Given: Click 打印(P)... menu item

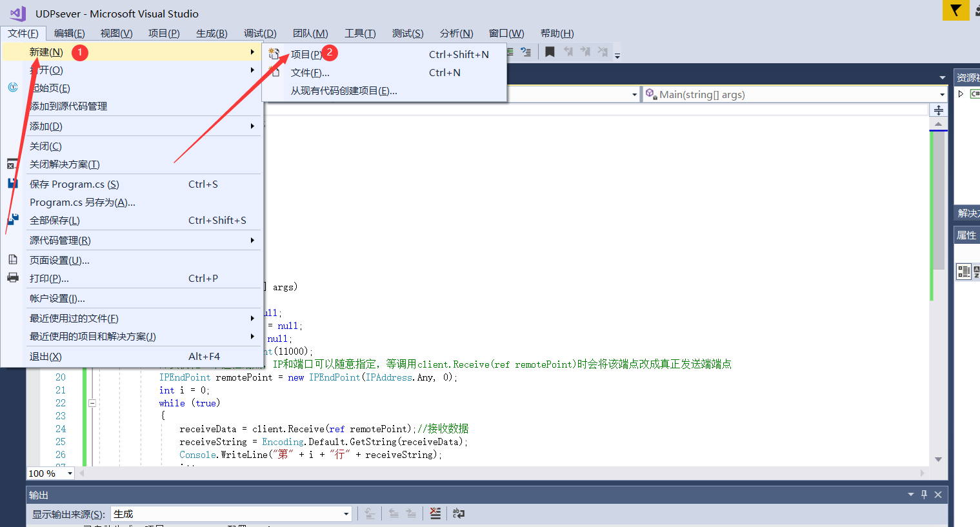Looking at the screenshot, I should (131, 278).
